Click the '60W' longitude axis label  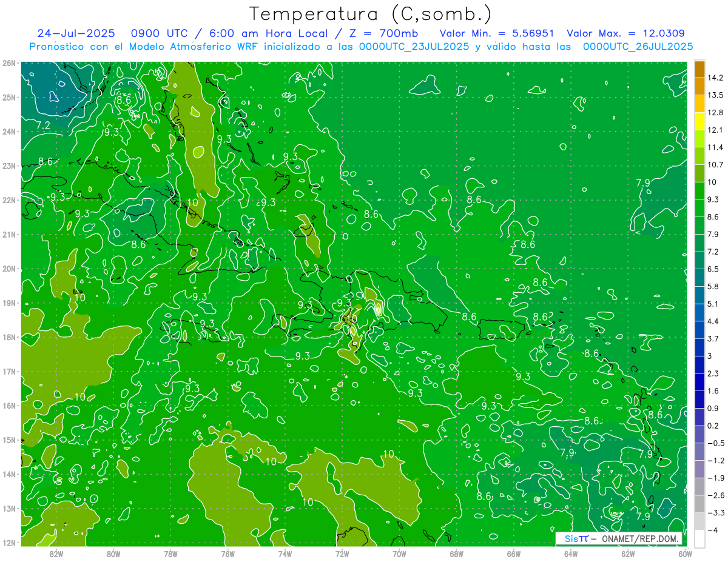(685, 553)
